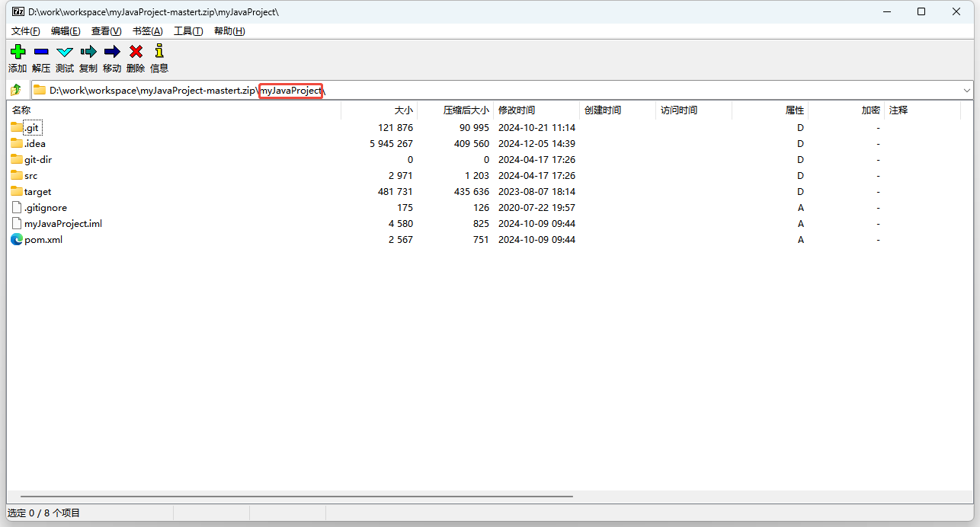Go up one folder level with arrow icon

click(16, 90)
